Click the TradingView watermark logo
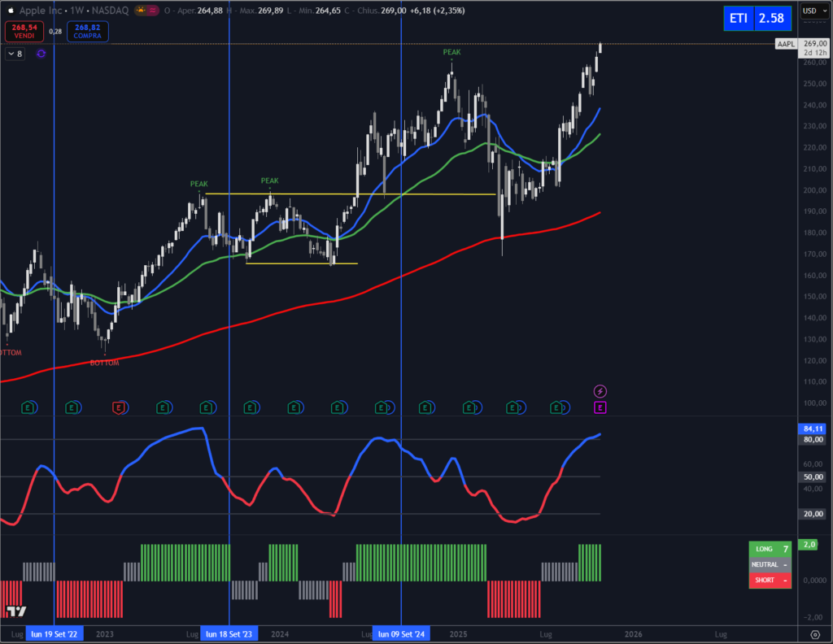Image resolution: width=833 pixels, height=644 pixels. pyautogui.click(x=18, y=609)
